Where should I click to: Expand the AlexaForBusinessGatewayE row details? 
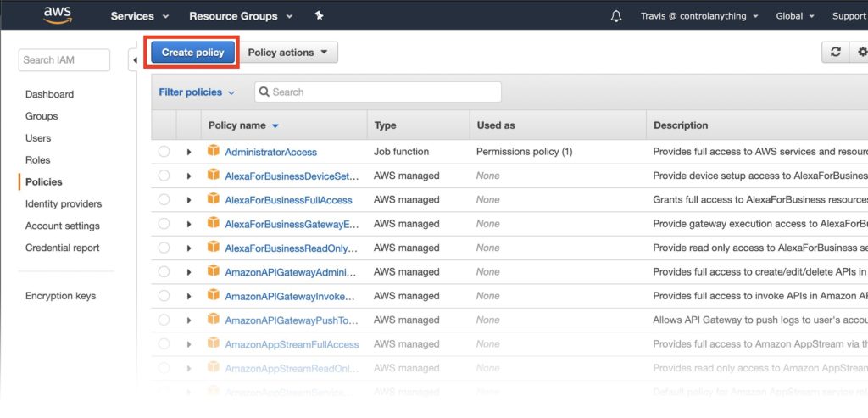pyautogui.click(x=189, y=224)
